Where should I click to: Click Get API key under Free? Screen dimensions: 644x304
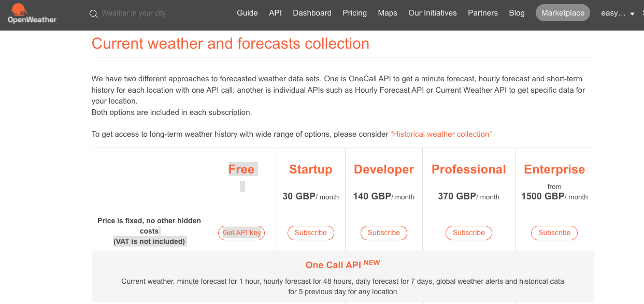tap(241, 233)
